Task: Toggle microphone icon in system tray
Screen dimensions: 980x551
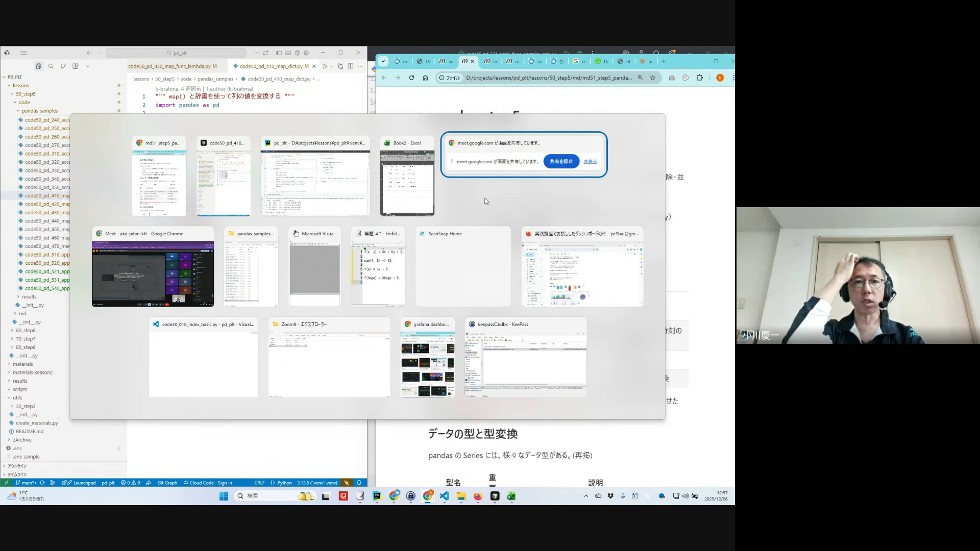Action: pyautogui.click(x=623, y=496)
